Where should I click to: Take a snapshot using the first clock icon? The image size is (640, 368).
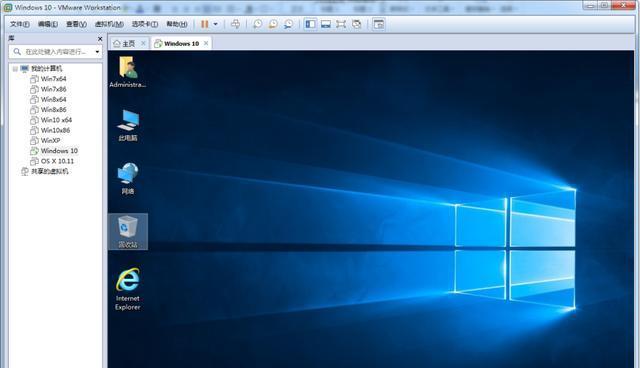pyautogui.click(x=258, y=24)
